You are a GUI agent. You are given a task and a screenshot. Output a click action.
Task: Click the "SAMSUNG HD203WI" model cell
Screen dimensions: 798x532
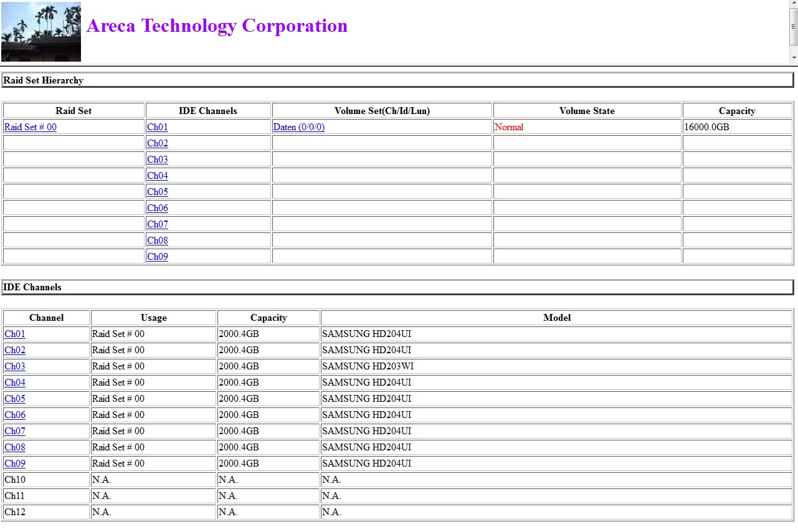point(557,366)
